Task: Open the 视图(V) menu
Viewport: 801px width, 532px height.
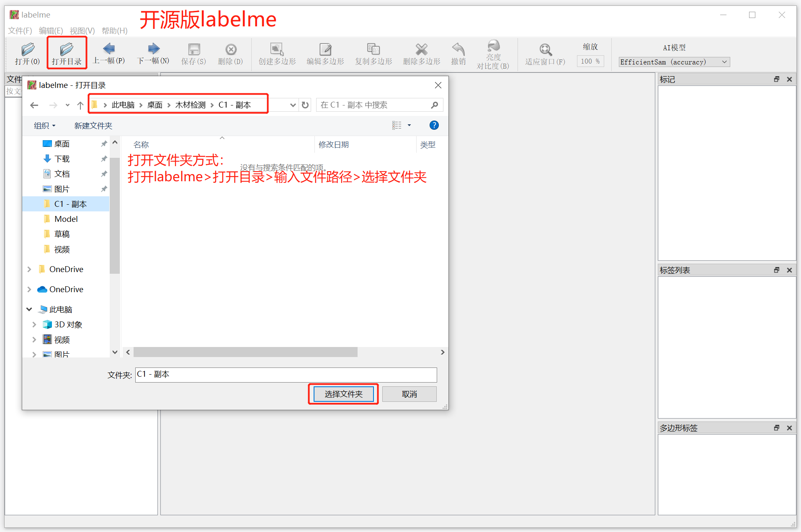Action: (x=82, y=31)
